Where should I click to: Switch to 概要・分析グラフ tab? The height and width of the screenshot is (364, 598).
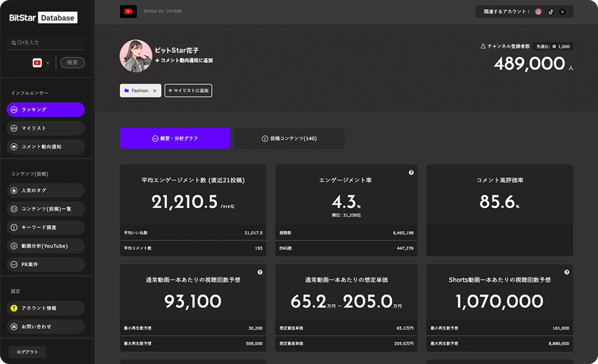click(175, 138)
